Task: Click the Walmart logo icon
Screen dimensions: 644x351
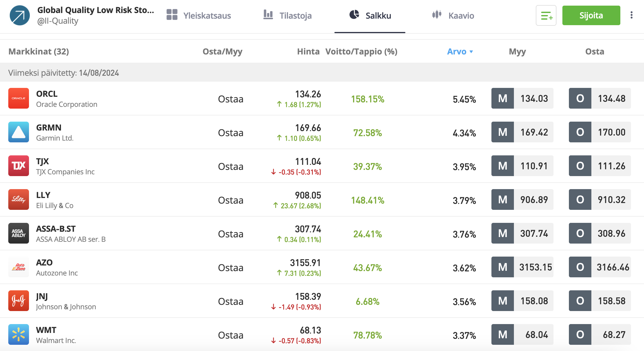Action: pyautogui.click(x=19, y=334)
